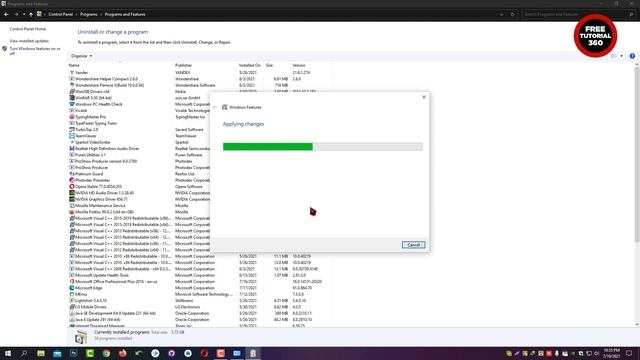The image size is (640, 360).
Task: Select the WinRAR 5.50 (64-bit) icon
Action: 72,98
